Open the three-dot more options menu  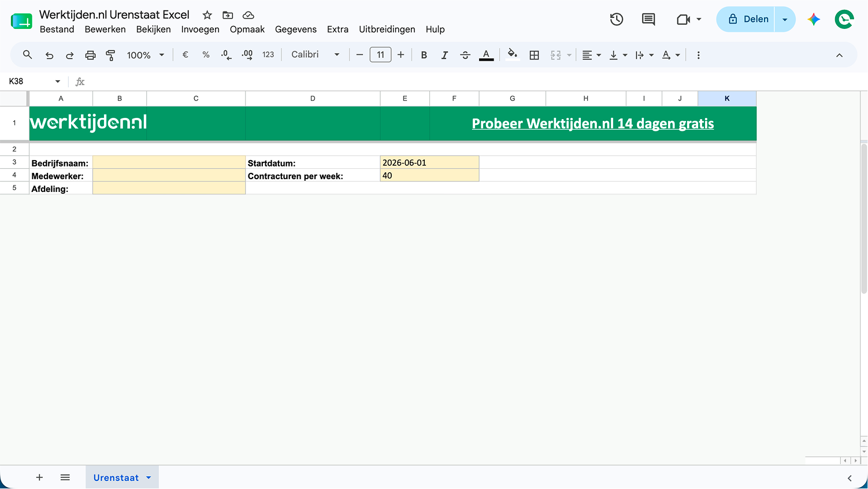pyautogui.click(x=698, y=55)
